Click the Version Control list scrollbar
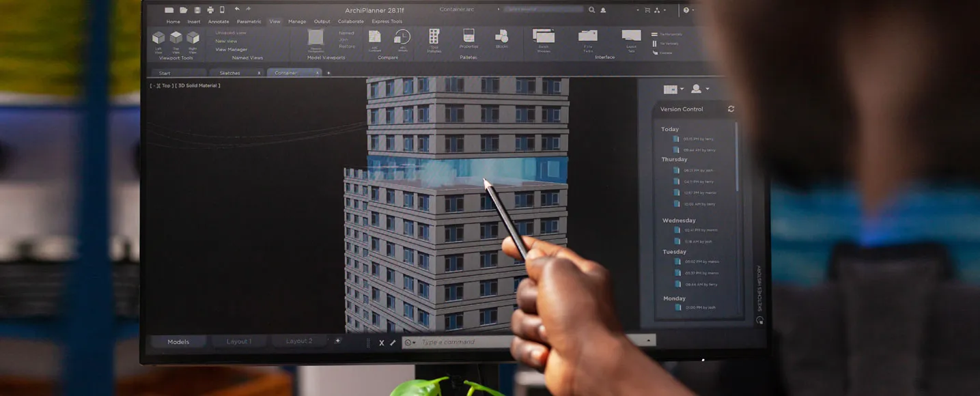The height and width of the screenshot is (396, 980). [x=736, y=157]
